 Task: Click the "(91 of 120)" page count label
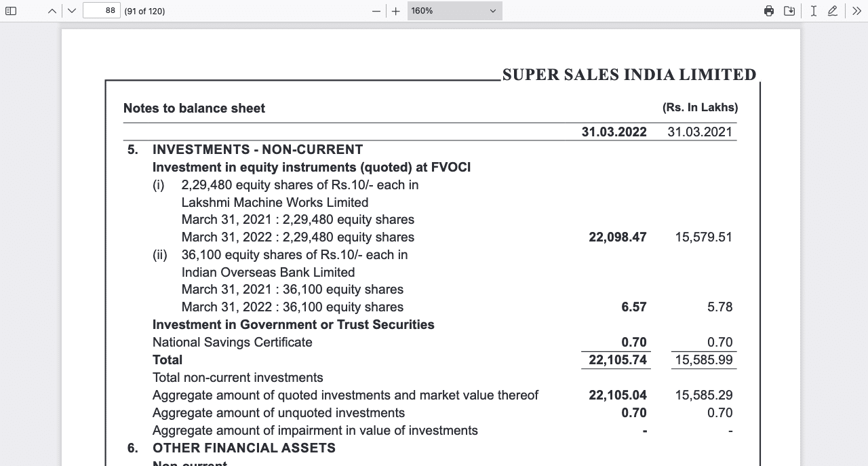[x=145, y=11]
